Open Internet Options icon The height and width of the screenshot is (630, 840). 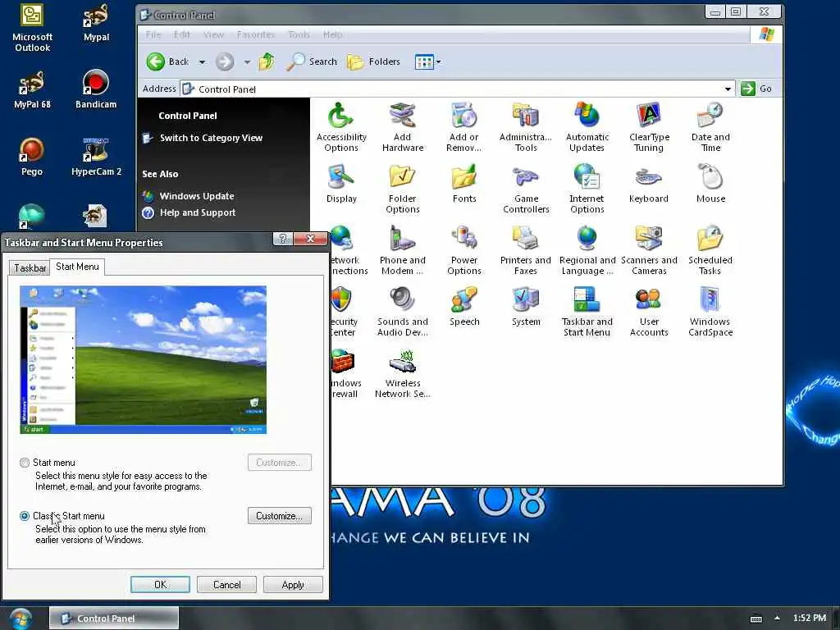point(587,189)
